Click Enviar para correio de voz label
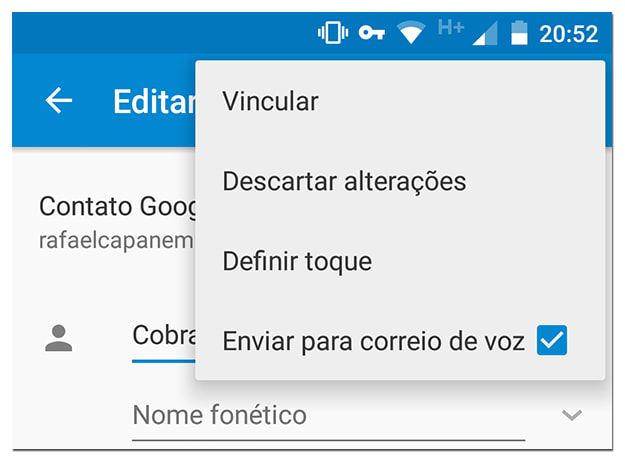Screen dimensions: 625x462 click(373, 341)
